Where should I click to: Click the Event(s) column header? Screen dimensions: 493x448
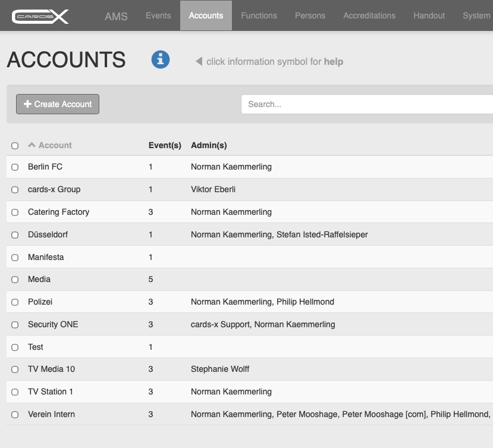click(165, 145)
